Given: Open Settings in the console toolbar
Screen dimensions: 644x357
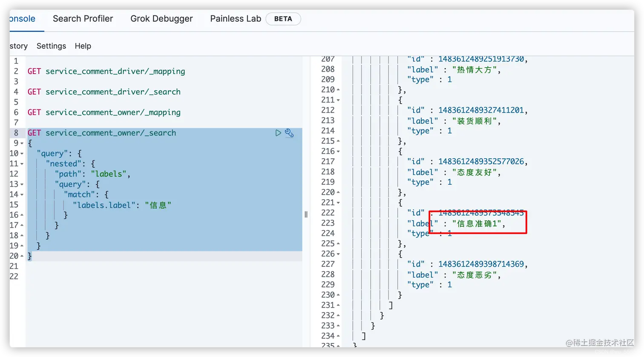Looking at the screenshot, I should [51, 46].
